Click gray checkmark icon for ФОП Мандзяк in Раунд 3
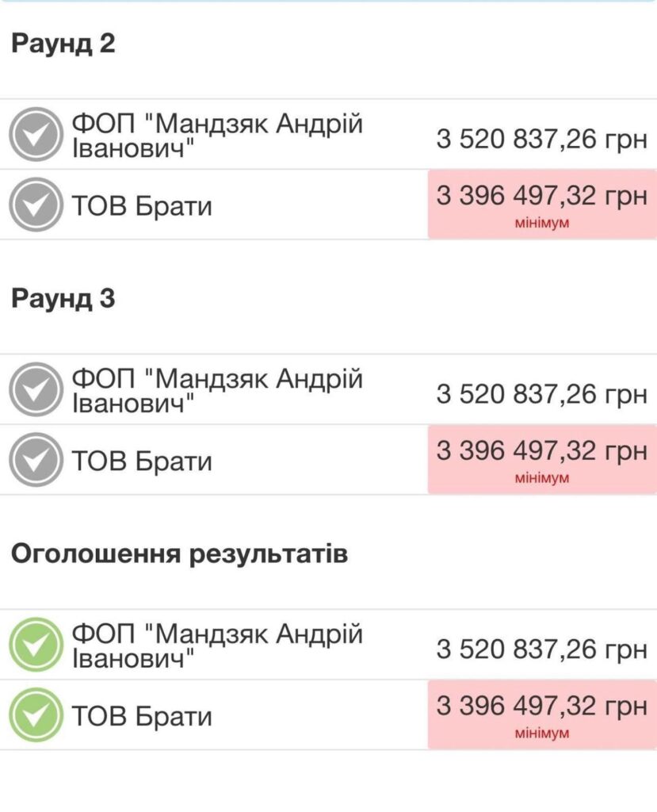 click(36, 389)
